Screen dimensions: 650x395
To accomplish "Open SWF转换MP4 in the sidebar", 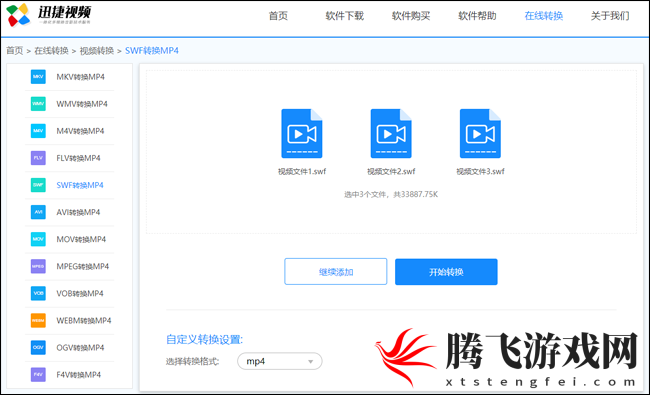I will (80, 185).
